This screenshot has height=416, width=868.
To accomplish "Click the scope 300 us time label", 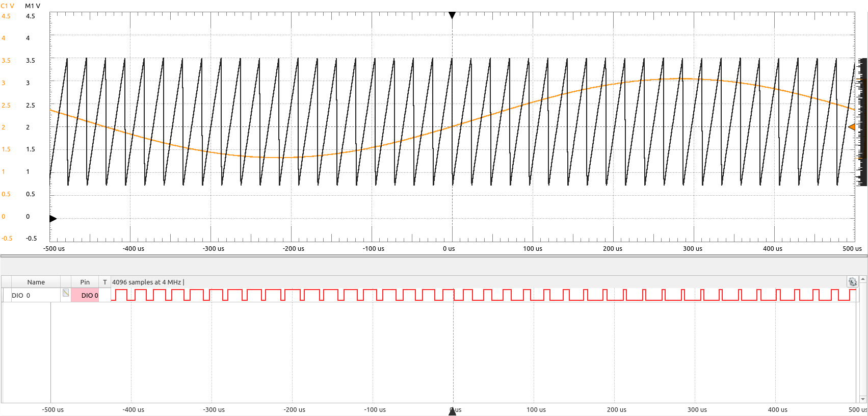I will click(692, 249).
